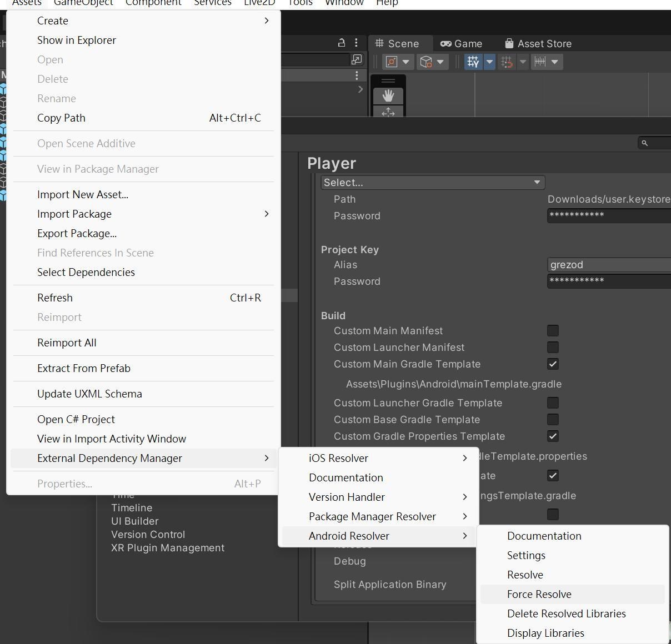Switch to the Game tab
671x644 pixels.
click(461, 43)
